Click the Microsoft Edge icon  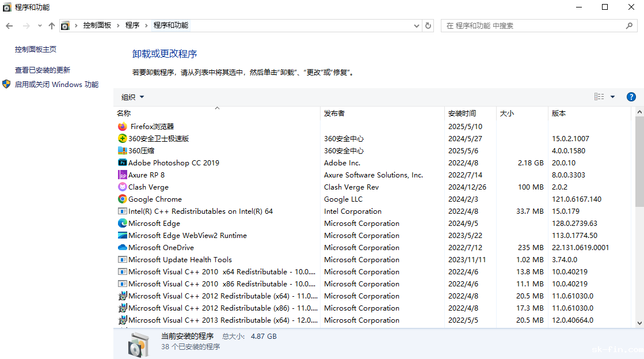(x=122, y=223)
